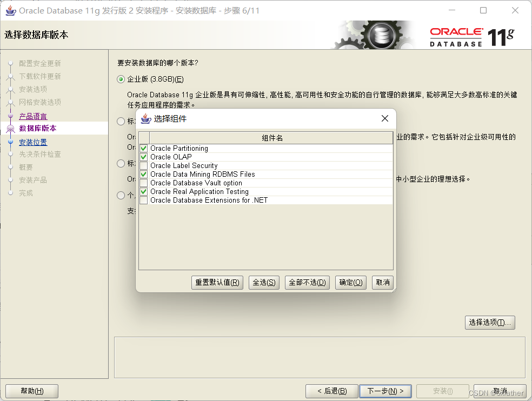
Task: Confirm component selection with 确定(O)
Action: pyautogui.click(x=350, y=282)
